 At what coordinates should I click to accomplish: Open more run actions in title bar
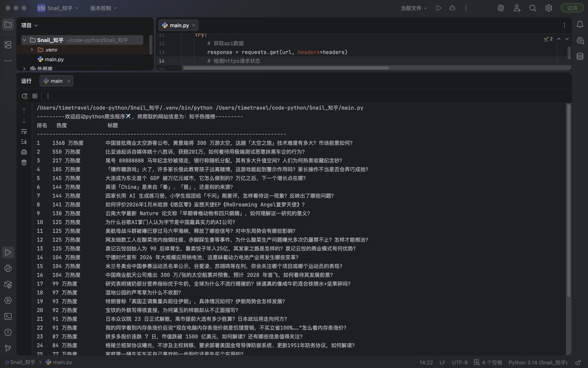tap(466, 8)
